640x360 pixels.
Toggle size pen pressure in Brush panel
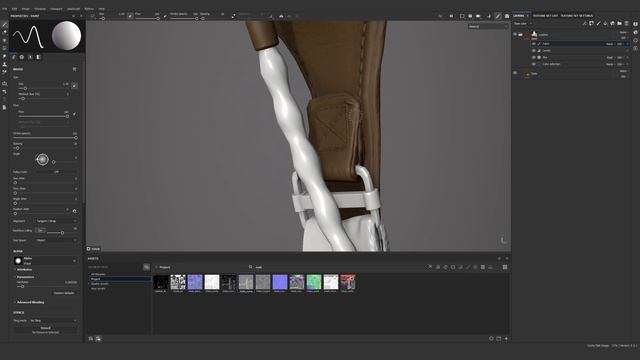(74, 86)
